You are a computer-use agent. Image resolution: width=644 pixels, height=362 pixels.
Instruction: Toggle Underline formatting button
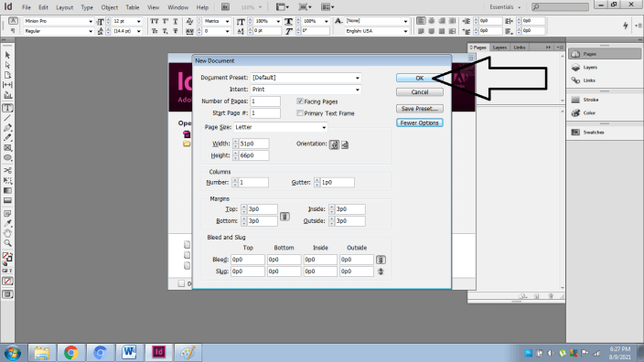(x=176, y=21)
